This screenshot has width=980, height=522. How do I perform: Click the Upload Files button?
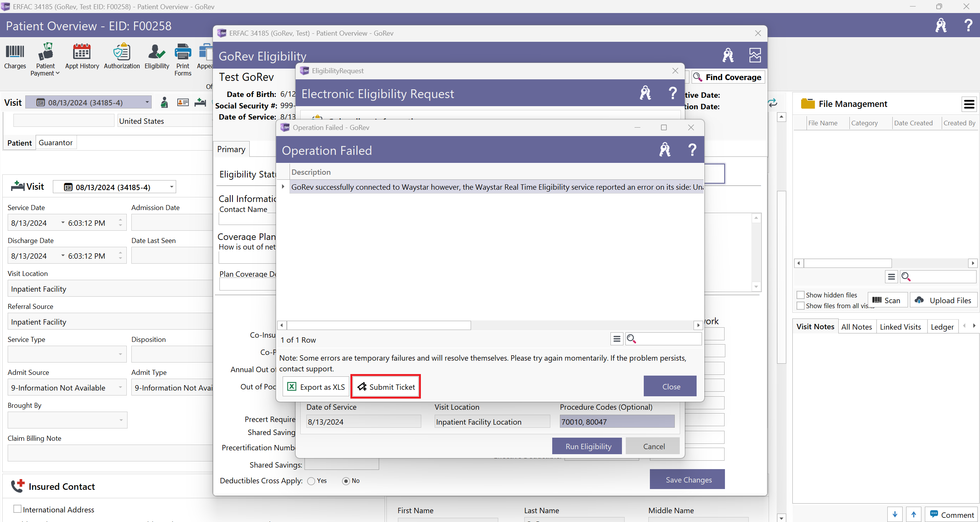pyautogui.click(x=944, y=300)
